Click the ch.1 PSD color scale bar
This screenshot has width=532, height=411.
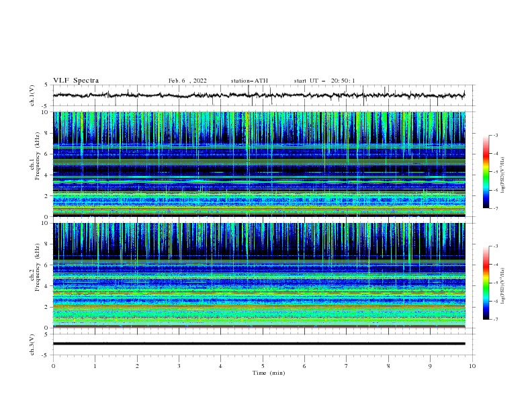(x=486, y=171)
